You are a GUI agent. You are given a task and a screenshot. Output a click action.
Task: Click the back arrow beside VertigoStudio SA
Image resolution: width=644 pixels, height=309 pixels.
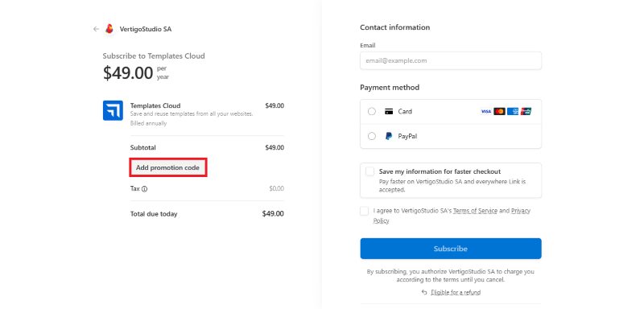coord(96,29)
